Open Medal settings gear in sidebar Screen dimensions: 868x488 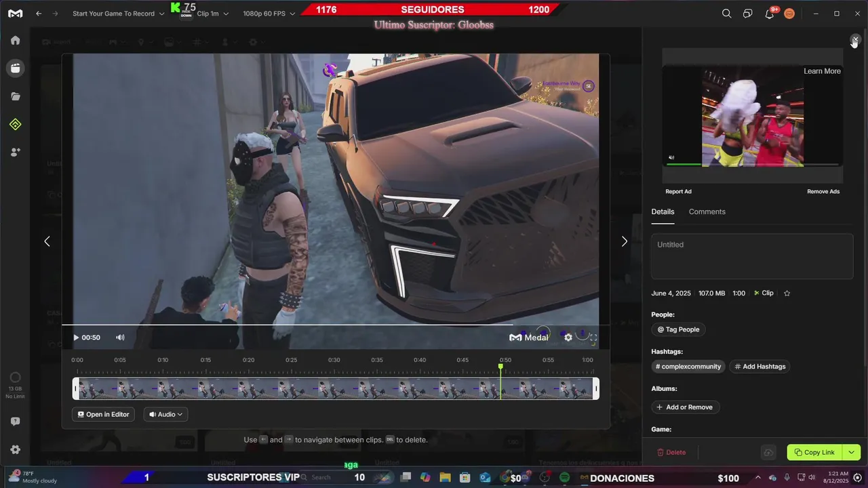(x=15, y=449)
